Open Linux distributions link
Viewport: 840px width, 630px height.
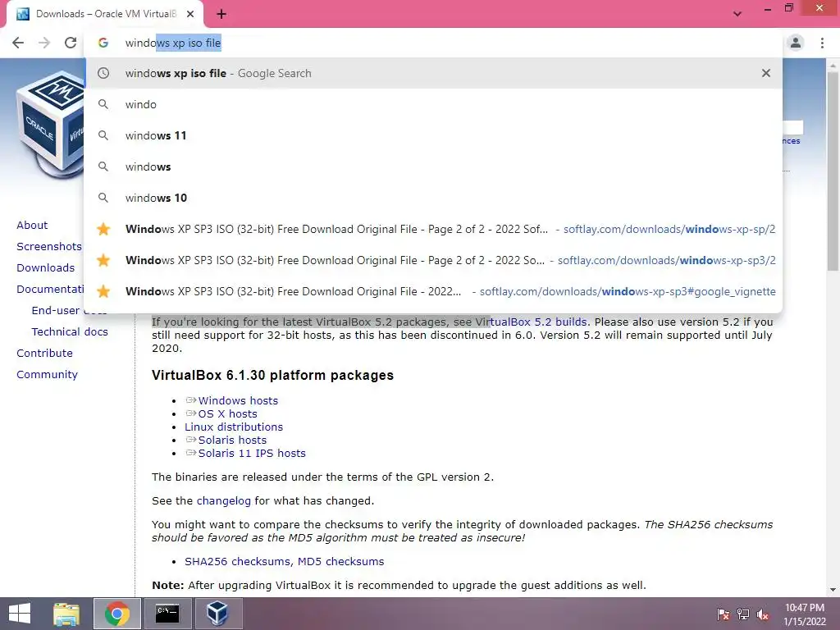[234, 427]
